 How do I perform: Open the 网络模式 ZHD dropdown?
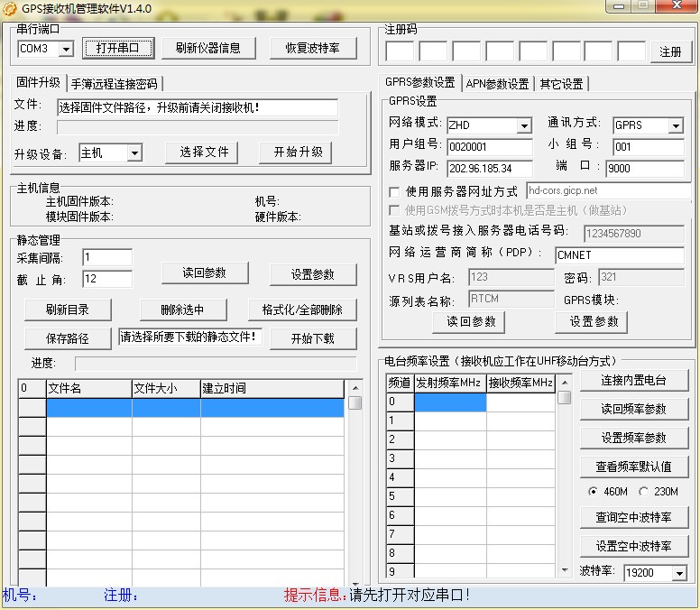tap(525, 125)
